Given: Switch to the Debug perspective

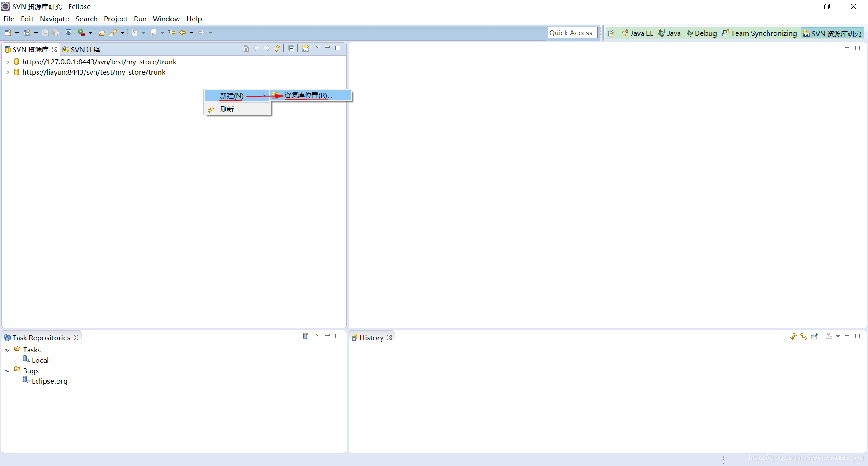Looking at the screenshot, I should coord(702,33).
